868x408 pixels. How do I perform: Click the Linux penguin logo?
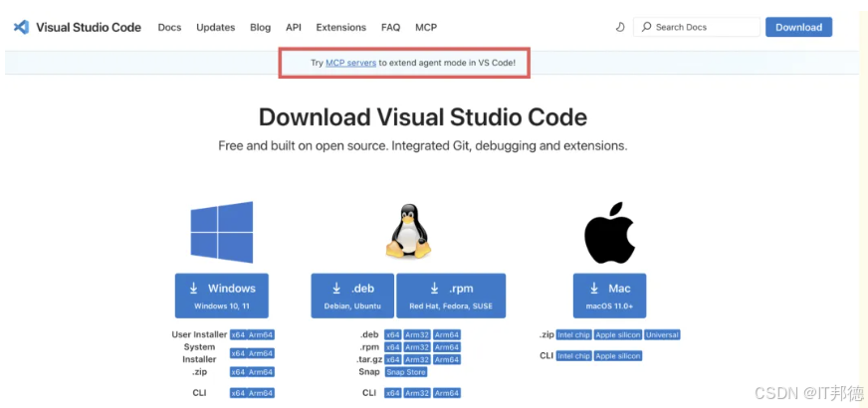pyautogui.click(x=407, y=232)
